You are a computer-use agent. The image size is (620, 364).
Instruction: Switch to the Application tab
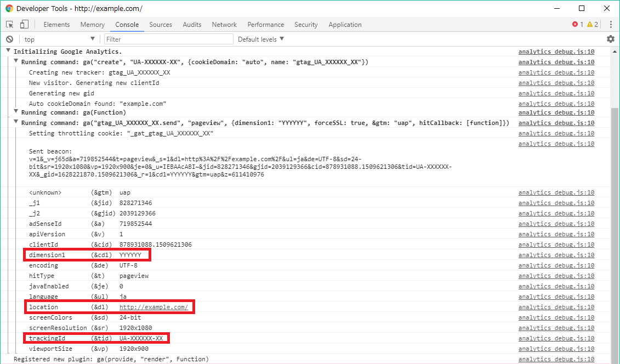click(345, 25)
